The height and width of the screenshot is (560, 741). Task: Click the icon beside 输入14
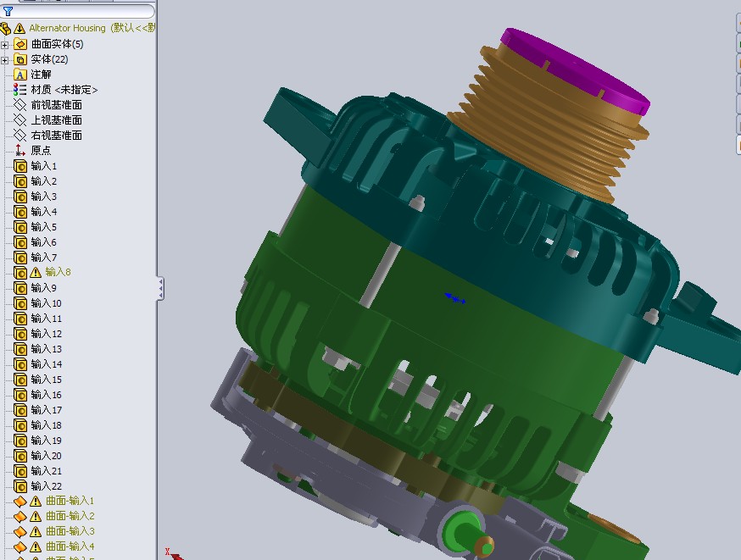pos(20,364)
